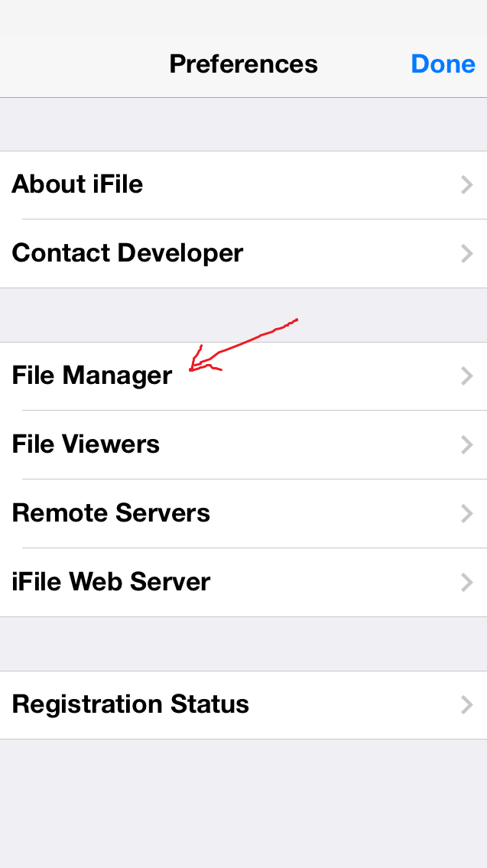Go to File Viewers settings
487x868 pixels.
click(86, 444)
